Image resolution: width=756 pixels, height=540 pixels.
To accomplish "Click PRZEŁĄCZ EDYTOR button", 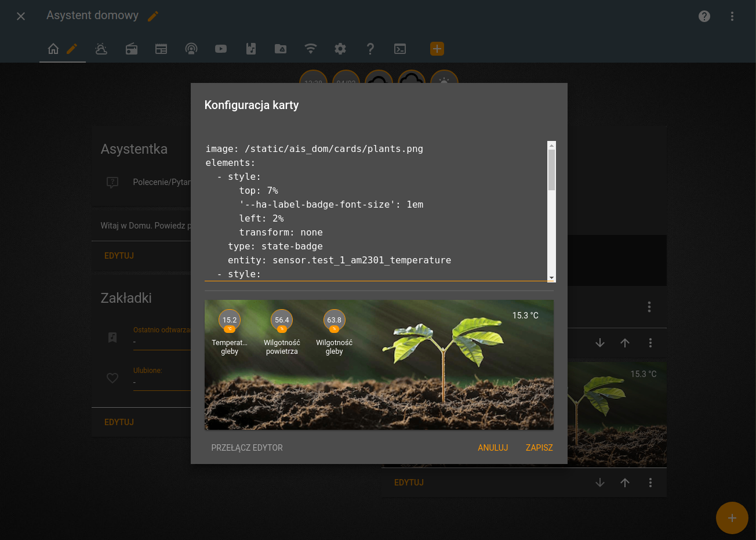I will [x=247, y=448].
